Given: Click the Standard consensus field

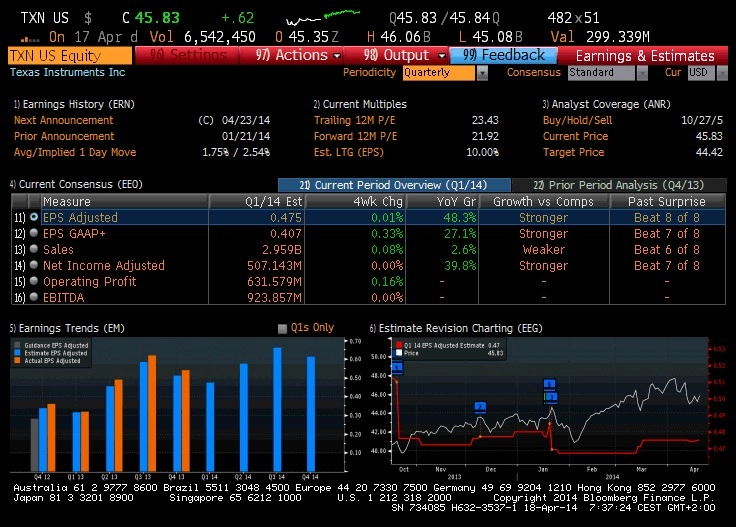Looking at the screenshot, I should tap(602, 73).
